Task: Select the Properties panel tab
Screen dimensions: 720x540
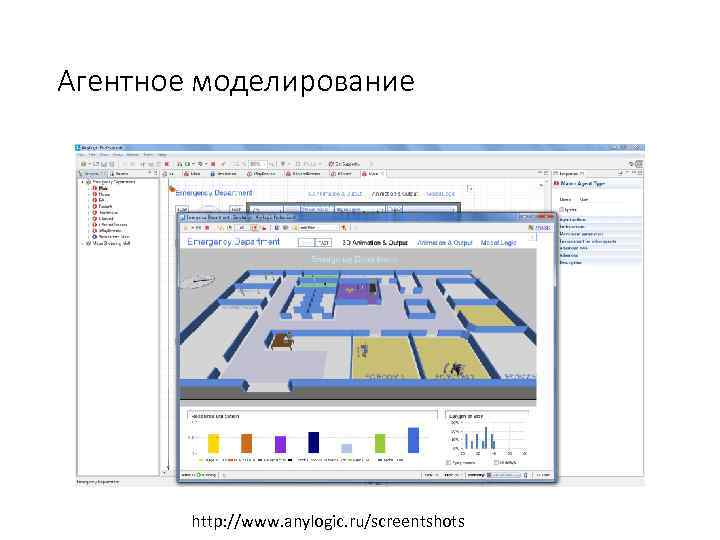Action: (569, 174)
